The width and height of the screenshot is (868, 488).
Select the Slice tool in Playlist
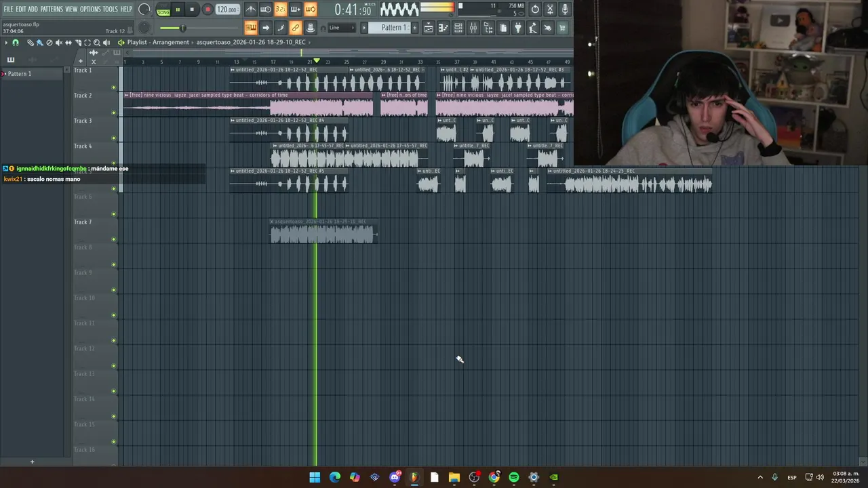tap(78, 43)
